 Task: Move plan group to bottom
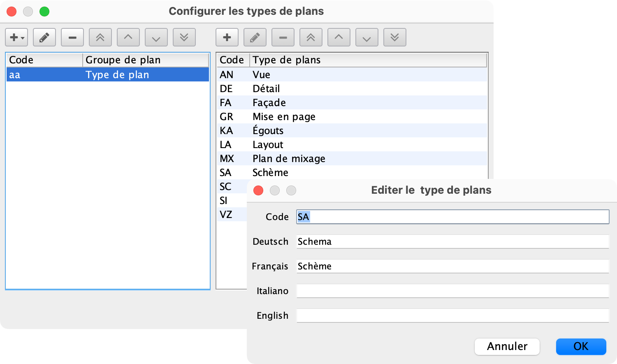(184, 37)
